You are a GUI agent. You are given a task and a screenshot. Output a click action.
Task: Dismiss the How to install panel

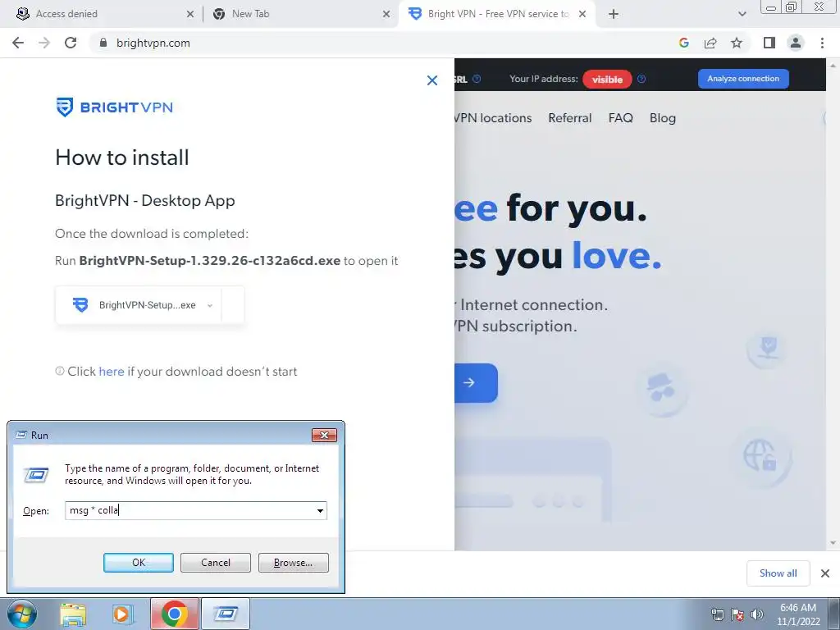(x=432, y=80)
